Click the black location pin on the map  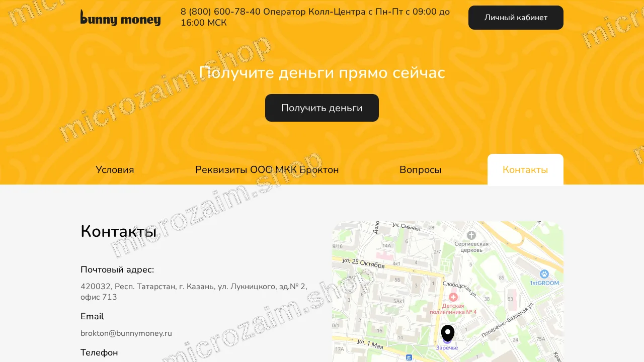448,333
